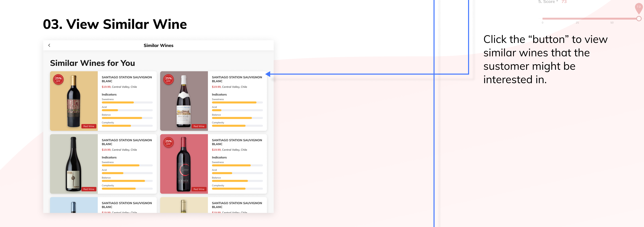Click the back chevron in Similar Wines header

pyautogui.click(x=49, y=45)
